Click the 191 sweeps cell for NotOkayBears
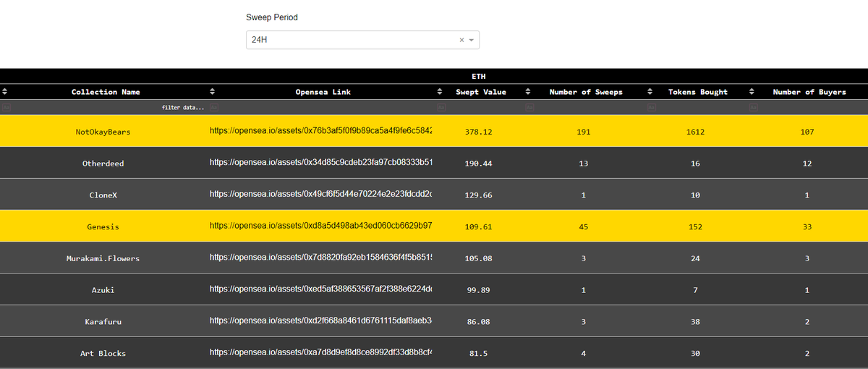The image size is (868, 369). pos(584,132)
